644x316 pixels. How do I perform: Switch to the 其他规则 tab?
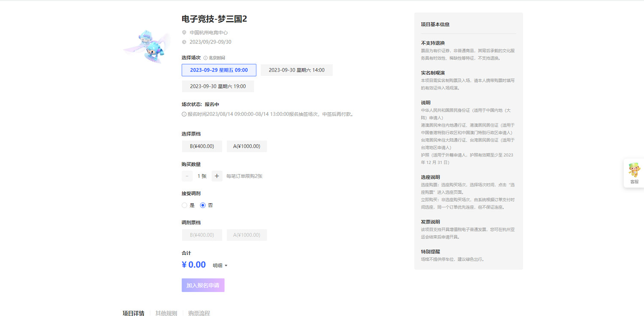[x=166, y=313]
